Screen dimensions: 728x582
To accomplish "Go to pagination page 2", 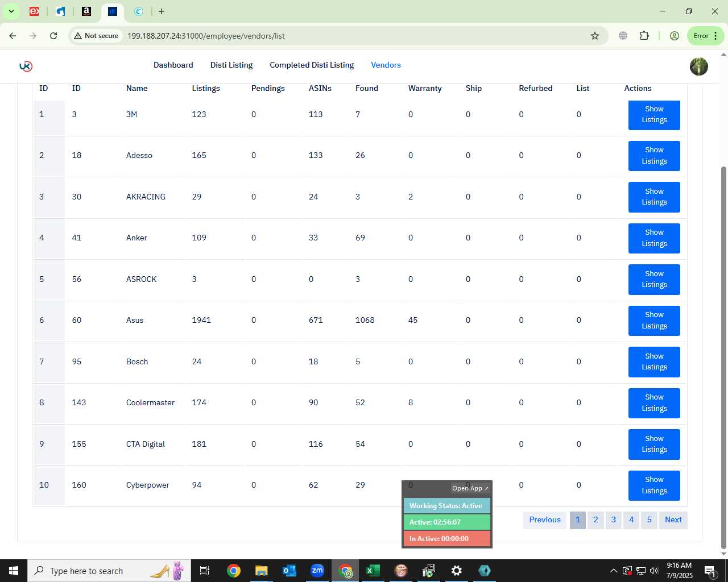I will [x=595, y=520].
